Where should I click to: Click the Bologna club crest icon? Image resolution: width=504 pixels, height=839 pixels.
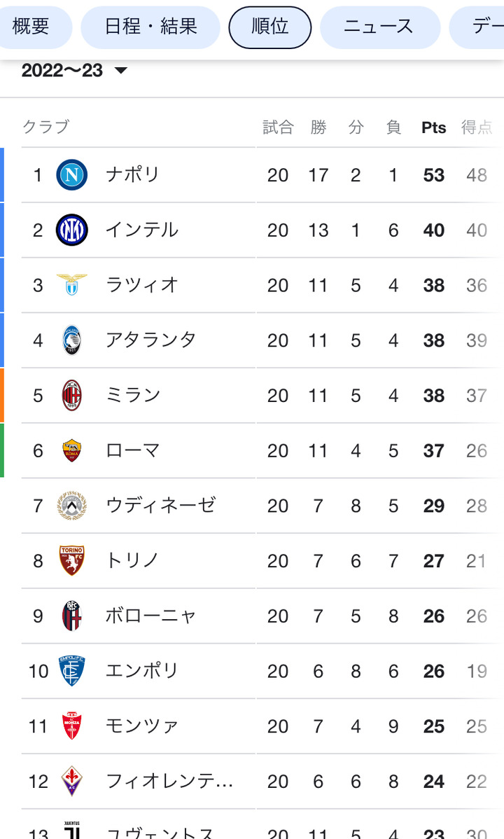[72, 616]
